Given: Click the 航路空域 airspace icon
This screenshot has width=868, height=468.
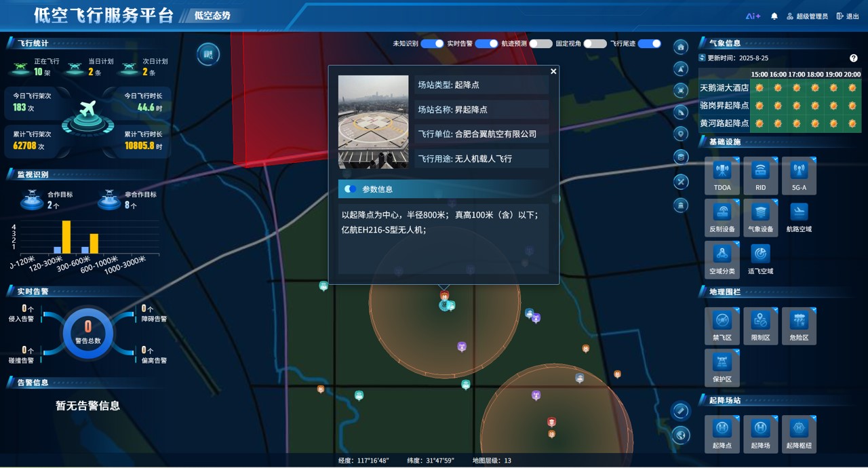Looking at the screenshot, I should click(x=799, y=212).
